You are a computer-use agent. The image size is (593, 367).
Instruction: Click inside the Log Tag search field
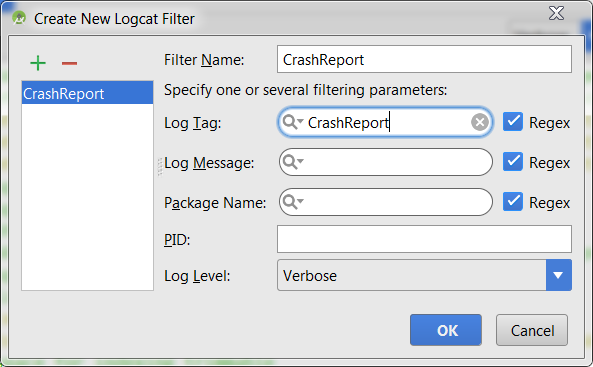(x=386, y=122)
